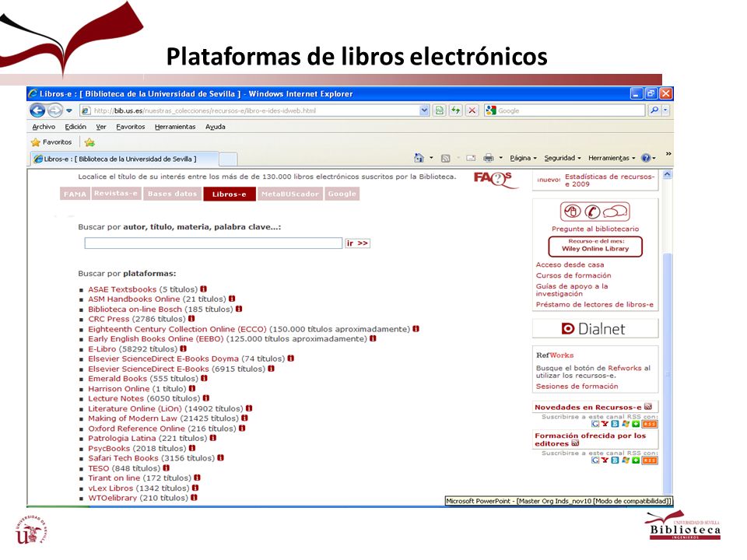Open the recent pages dropdown beside Forward
The image size is (747, 560).
[69, 111]
